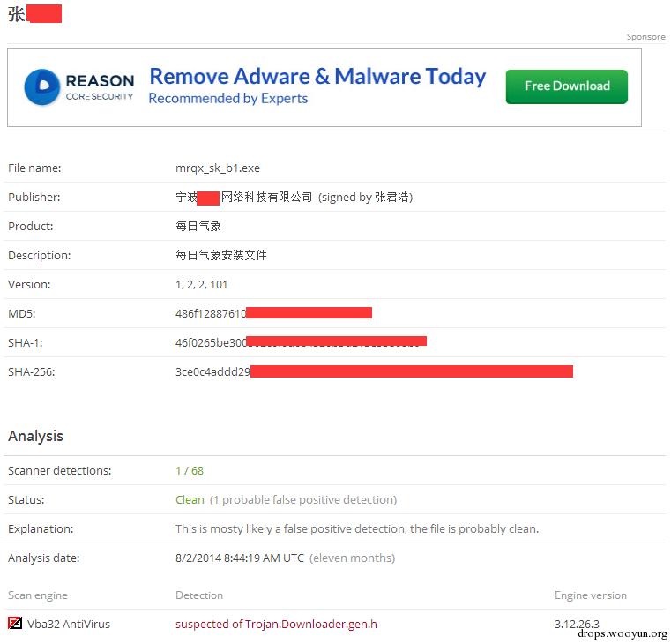
Task: Click the suspected of Trojan.Downloader.gen.h detection
Action: click(x=276, y=625)
